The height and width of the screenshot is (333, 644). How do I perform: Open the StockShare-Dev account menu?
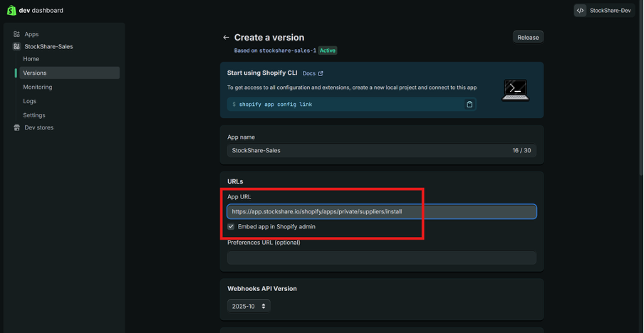click(604, 11)
